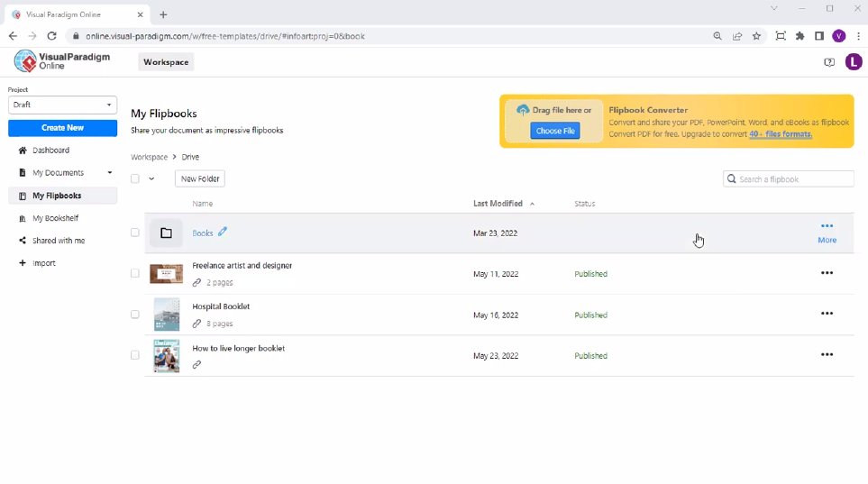Open the Books folder icon
Viewport: 868px width, 484px height.
[166, 233]
